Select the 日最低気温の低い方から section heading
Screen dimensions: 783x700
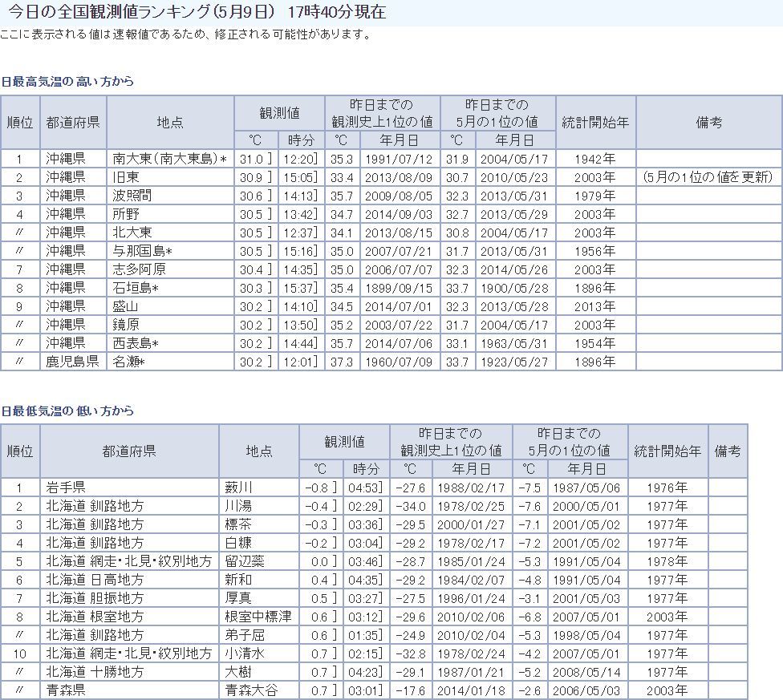[x=67, y=411]
